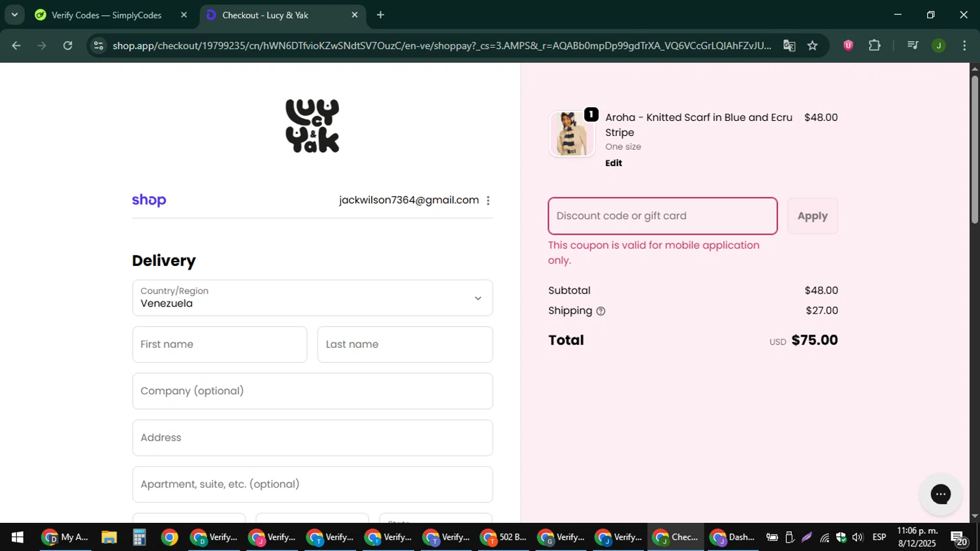980x551 pixels.
Task: Open the unlabeled Chrome taskbar icon
Action: tap(169, 537)
